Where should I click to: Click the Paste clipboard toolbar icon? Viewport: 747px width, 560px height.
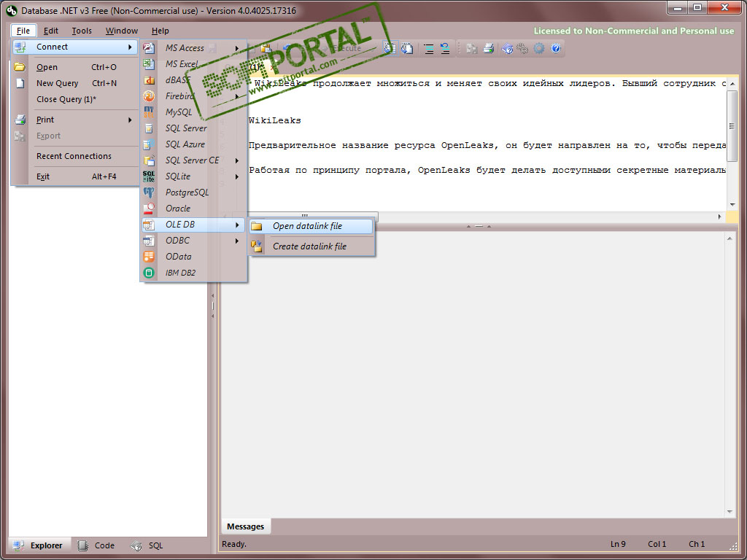tap(266, 48)
